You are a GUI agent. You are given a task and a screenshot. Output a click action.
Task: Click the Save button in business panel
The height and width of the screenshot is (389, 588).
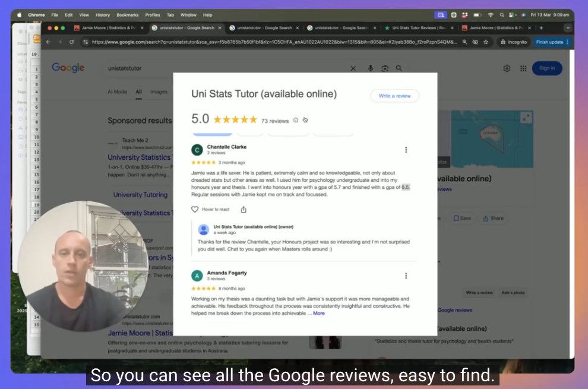pos(462,219)
